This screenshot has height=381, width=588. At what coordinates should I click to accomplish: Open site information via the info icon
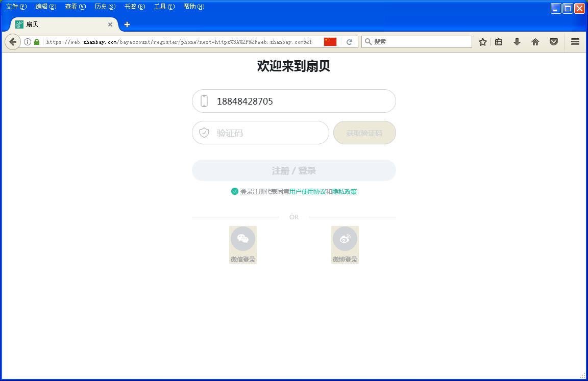point(28,42)
